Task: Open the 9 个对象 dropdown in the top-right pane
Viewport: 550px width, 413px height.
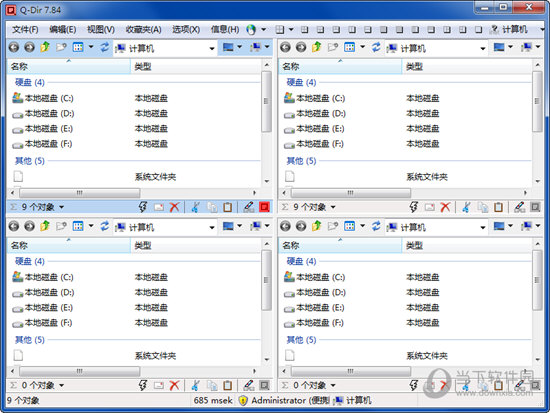Action: (x=333, y=207)
